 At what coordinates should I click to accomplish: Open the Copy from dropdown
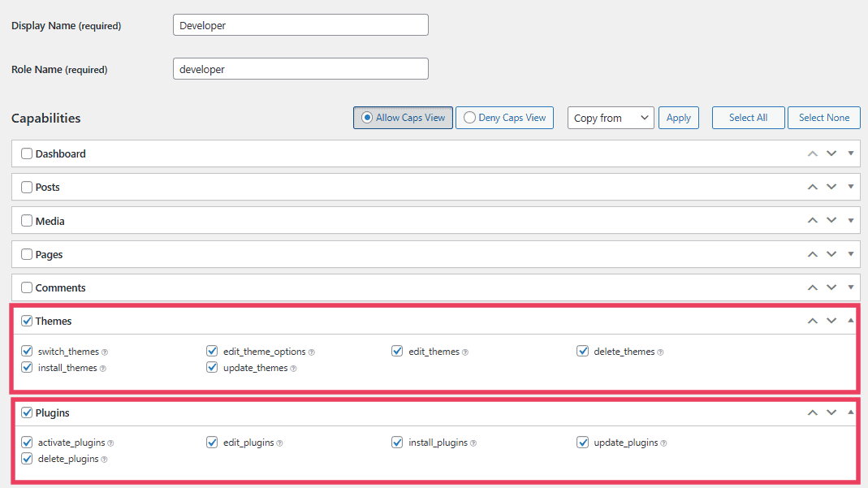[611, 117]
